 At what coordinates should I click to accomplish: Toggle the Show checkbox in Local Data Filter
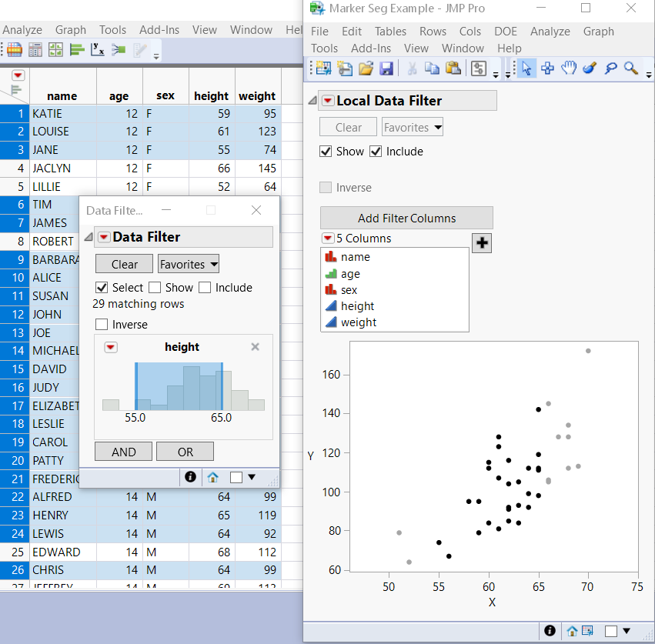tap(326, 151)
